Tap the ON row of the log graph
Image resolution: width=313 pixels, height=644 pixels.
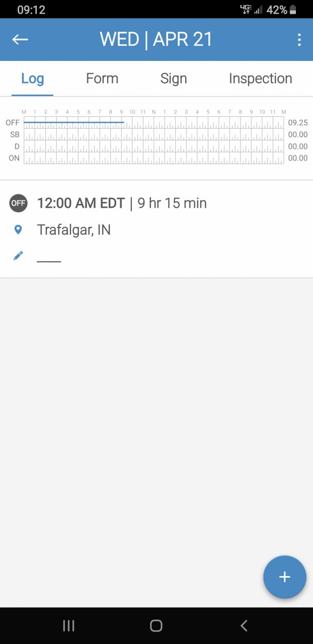point(154,158)
